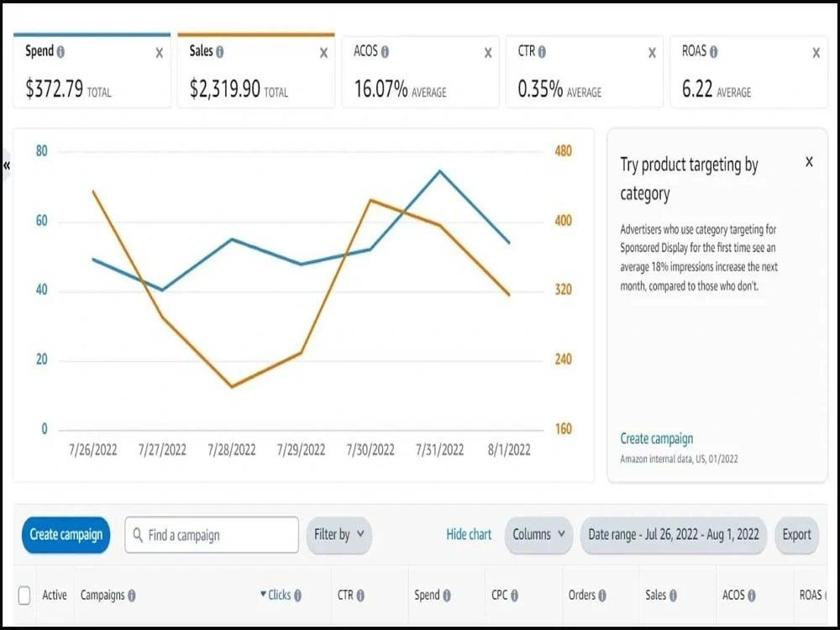Image resolution: width=840 pixels, height=630 pixels.
Task: Click the info icon next to ACOS metric card
Action: (385, 52)
